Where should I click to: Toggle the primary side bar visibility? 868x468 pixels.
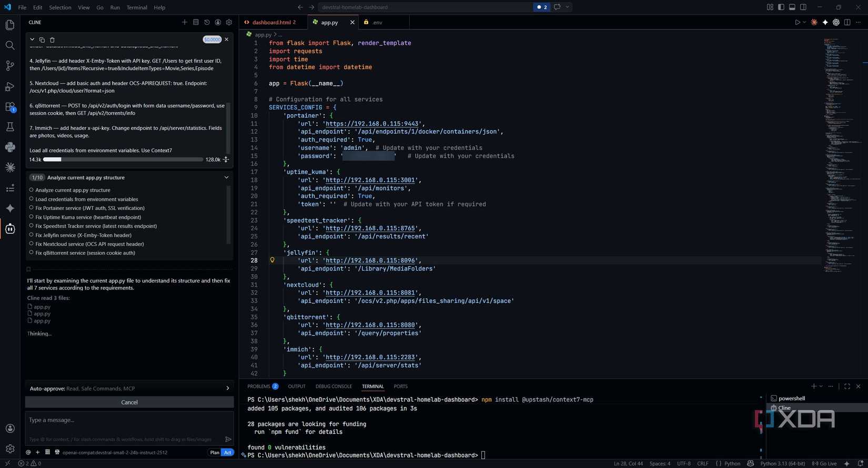point(781,7)
